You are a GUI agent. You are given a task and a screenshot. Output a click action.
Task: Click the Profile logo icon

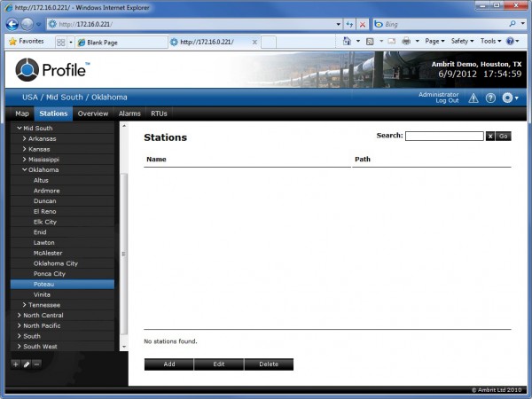tap(27, 69)
